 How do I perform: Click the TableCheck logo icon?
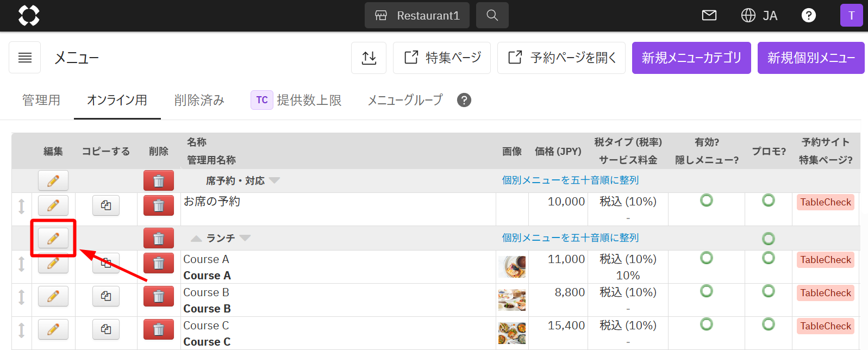29,15
